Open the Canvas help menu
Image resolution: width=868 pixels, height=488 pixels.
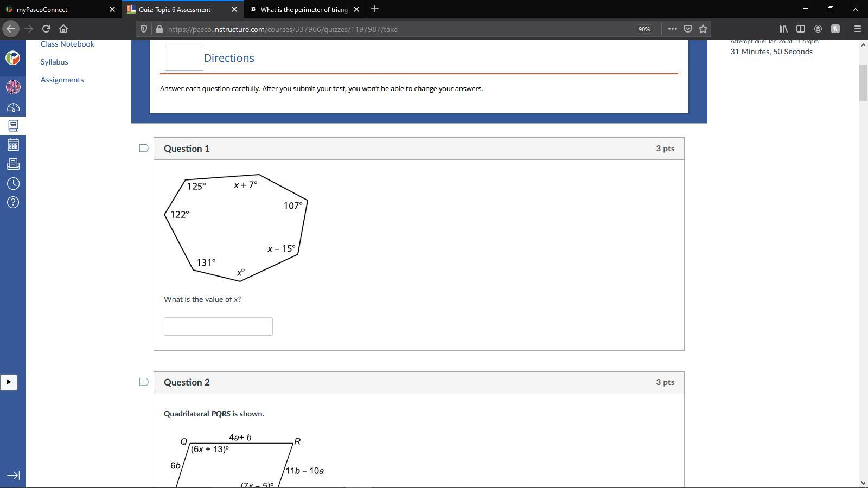[x=13, y=202]
